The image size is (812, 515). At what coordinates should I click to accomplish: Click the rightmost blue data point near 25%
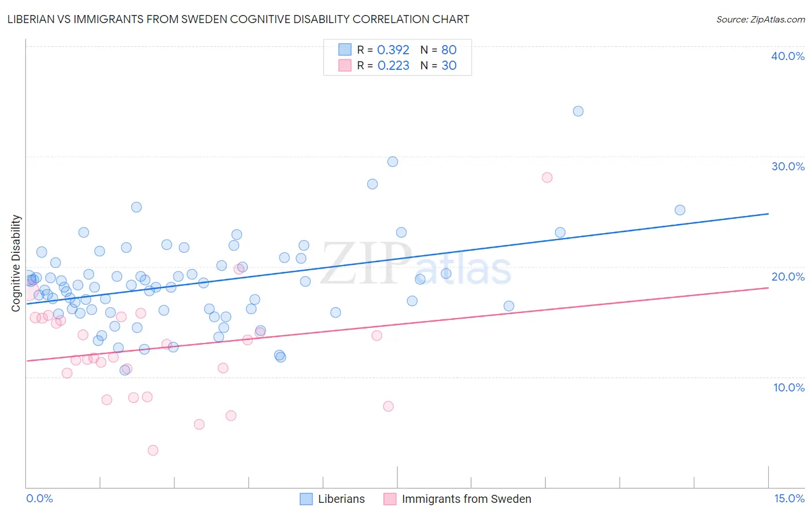coord(680,210)
